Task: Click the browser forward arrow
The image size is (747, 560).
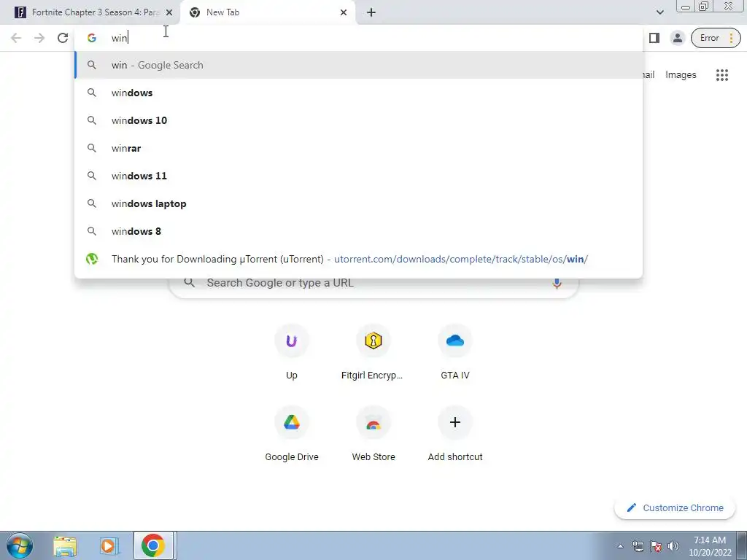Action: [x=39, y=38]
